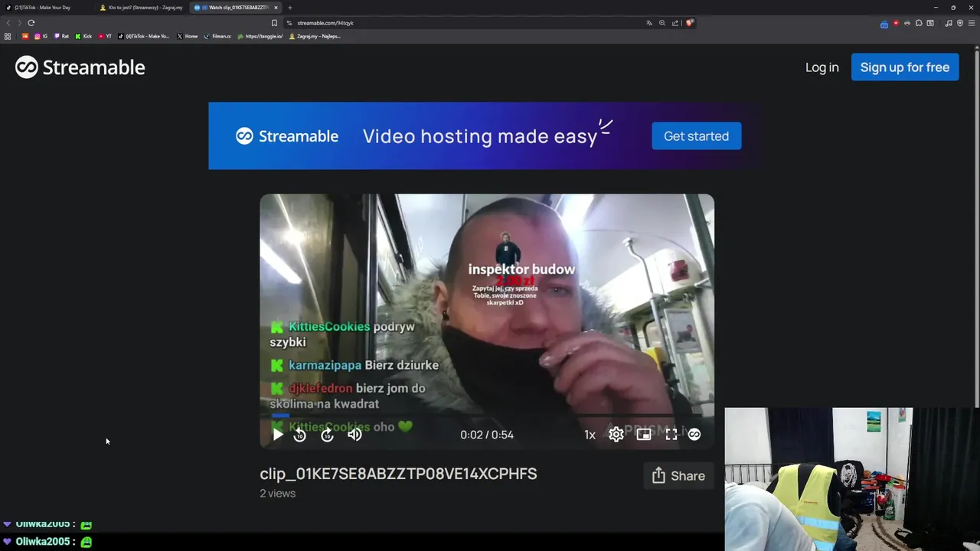Screen dimensions: 980x551
Task: Click the incognito glasses extension icon
Action: [x=907, y=23]
